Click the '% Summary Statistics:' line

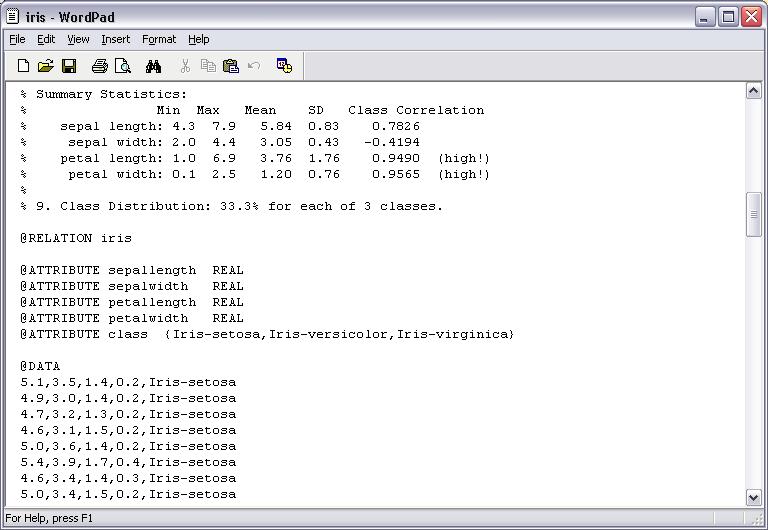pyautogui.click(x=104, y=94)
